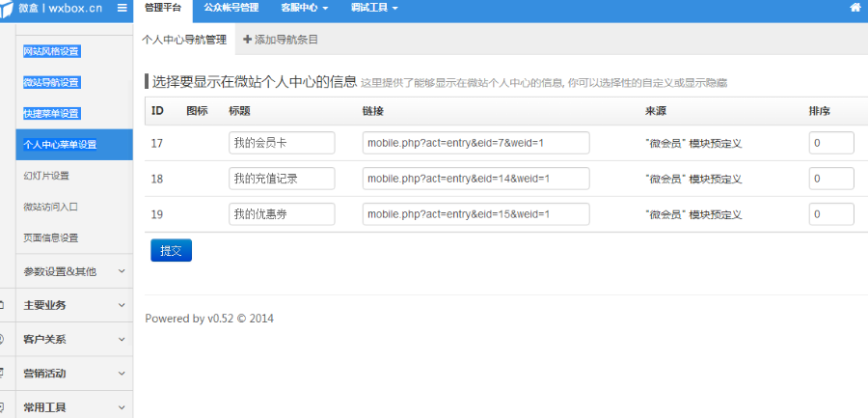This screenshot has width=868, height=418.
Task: Click the eid=14 link input field
Action: coord(476,179)
